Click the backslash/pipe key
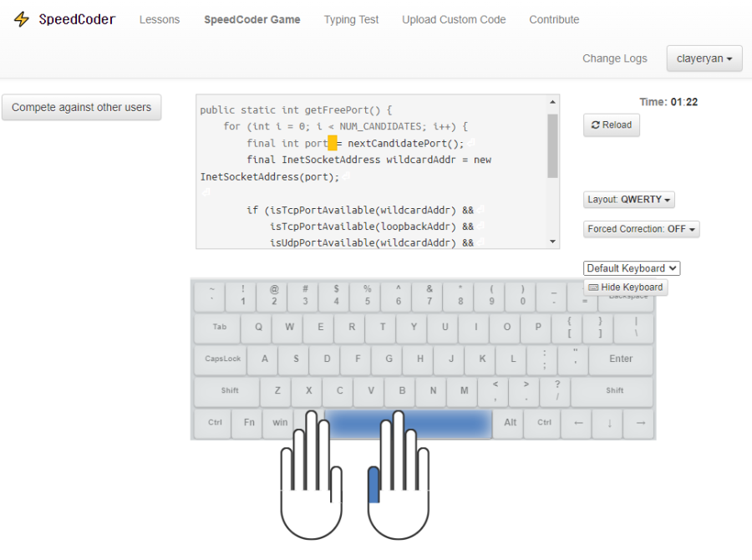 click(634, 328)
